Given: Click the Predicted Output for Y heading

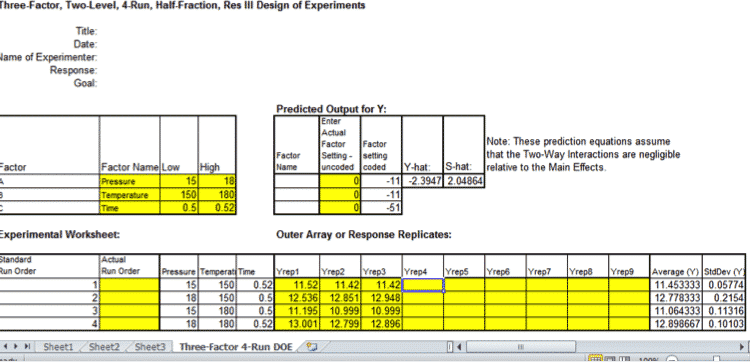Looking at the screenshot, I should (x=331, y=109).
